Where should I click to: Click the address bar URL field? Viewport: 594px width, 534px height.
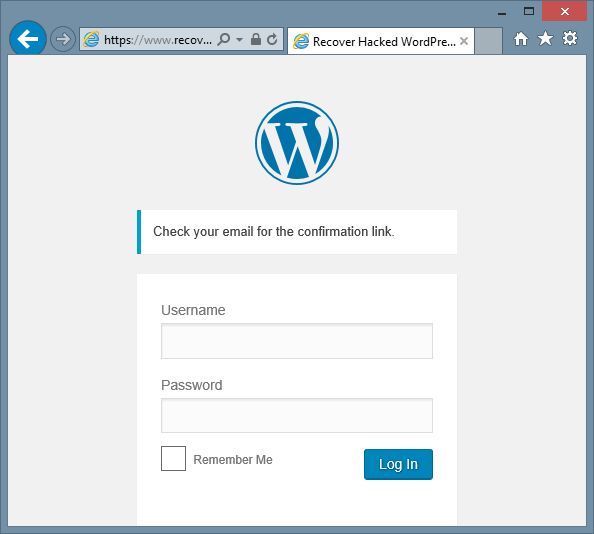tap(157, 39)
